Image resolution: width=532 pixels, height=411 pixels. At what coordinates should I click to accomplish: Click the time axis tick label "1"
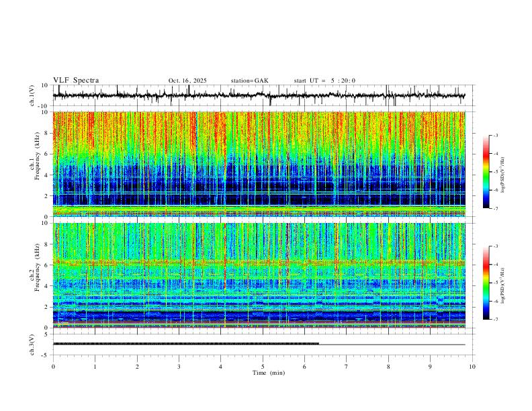click(95, 367)
